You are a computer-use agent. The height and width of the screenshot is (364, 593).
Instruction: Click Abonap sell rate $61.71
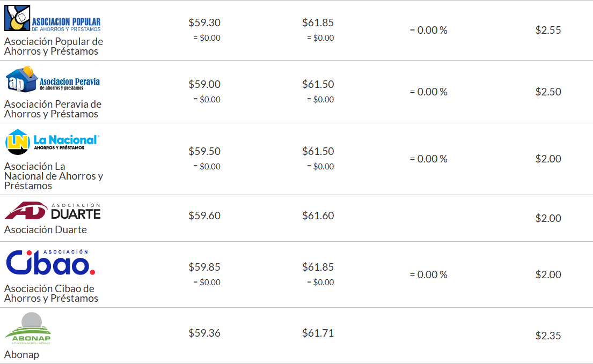(318, 333)
